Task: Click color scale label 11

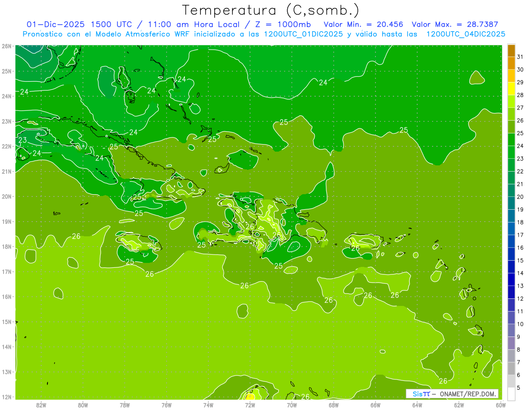Action: coord(520,311)
